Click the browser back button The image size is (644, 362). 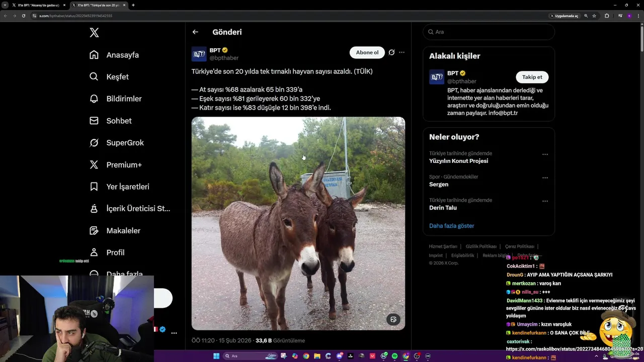[6, 16]
